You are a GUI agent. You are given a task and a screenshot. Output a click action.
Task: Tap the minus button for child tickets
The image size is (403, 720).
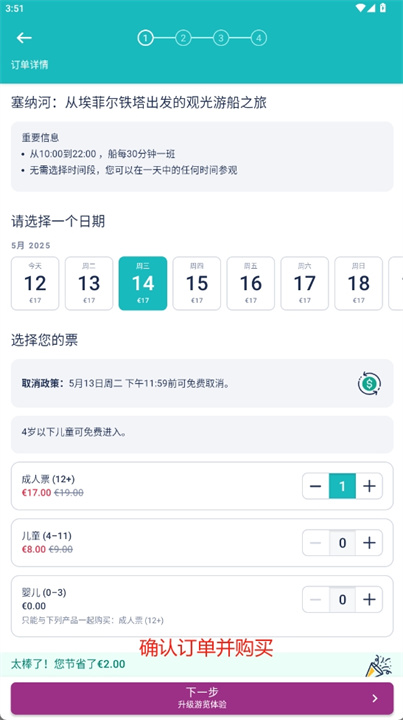(316, 543)
